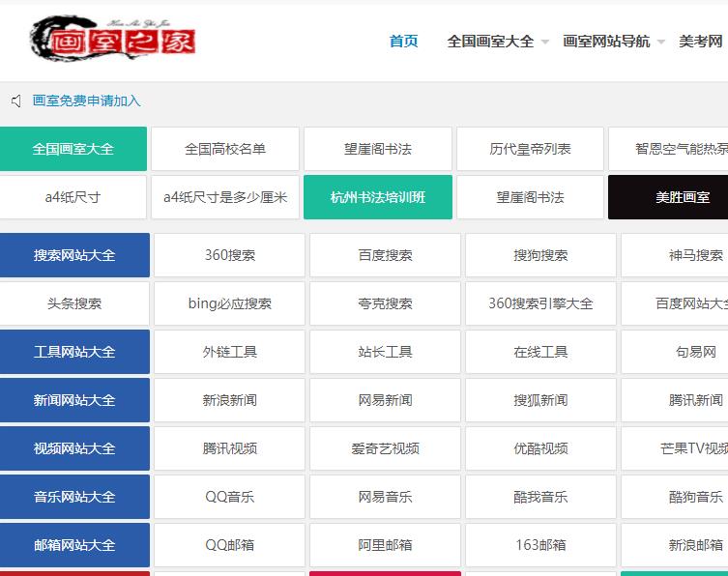Image resolution: width=728 pixels, height=576 pixels.
Task: Open the 360搜索引擎大全 link
Action: (x=540, y=303)
